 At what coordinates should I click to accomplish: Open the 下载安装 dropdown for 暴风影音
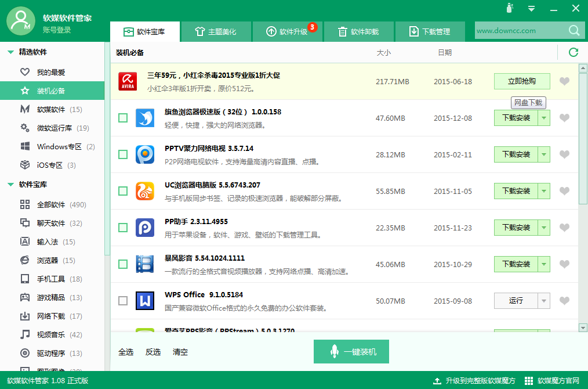[545, 264]
